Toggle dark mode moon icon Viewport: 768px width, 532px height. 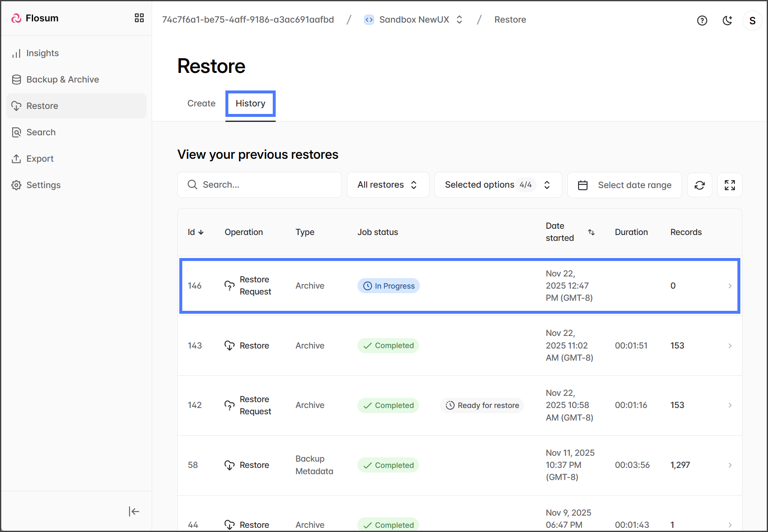click(x=727, y=21)
